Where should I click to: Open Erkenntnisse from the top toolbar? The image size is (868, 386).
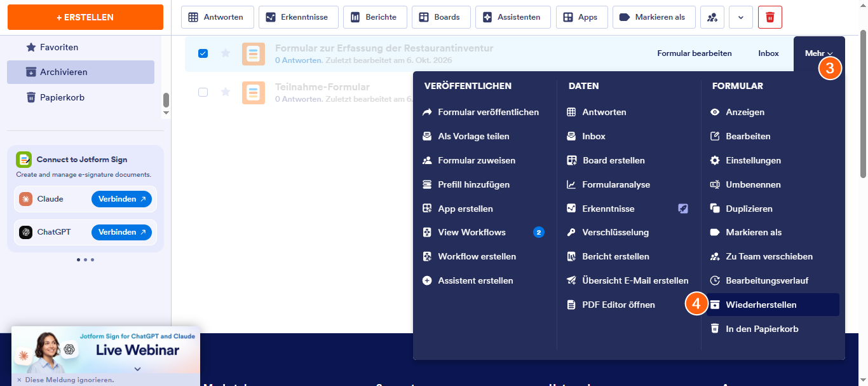click(298, 17)
